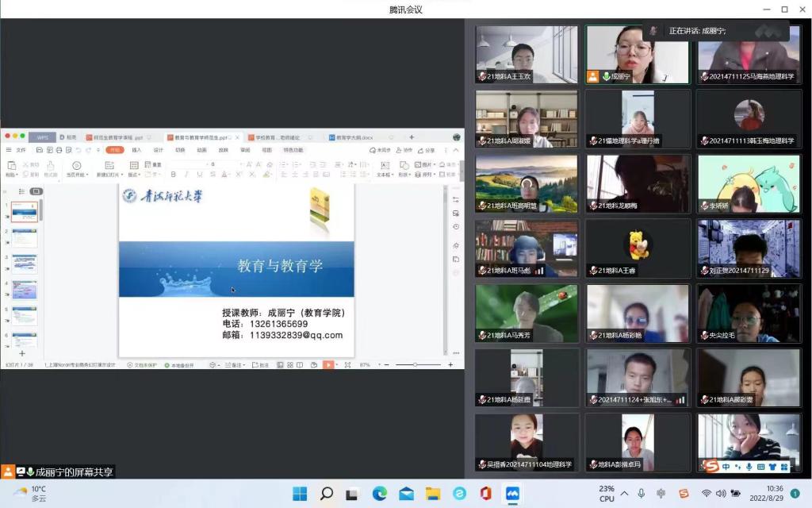812x508 pixels.
Task: Adjust the WPS zoom slider handle
Action: [415, 365]
